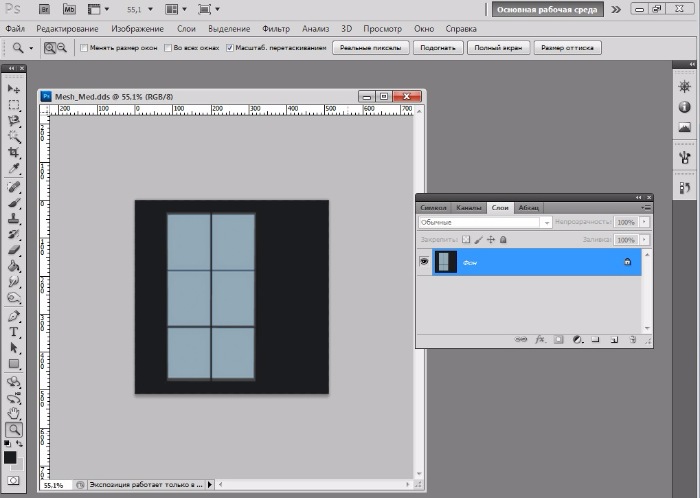Hide the 'Фон' layer via eye icon
The width and height of the screenshot is (700, 498).
pyautogui.click(x=424, y=261)
